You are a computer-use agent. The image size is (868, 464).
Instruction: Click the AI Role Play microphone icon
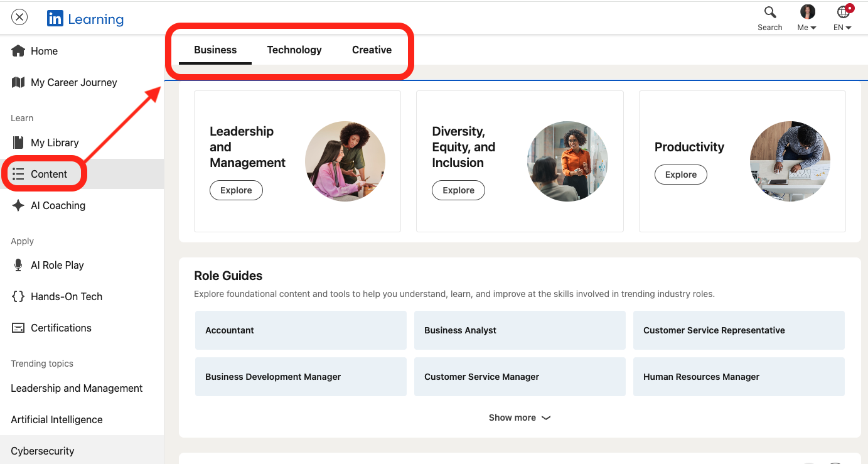point(18,265)
